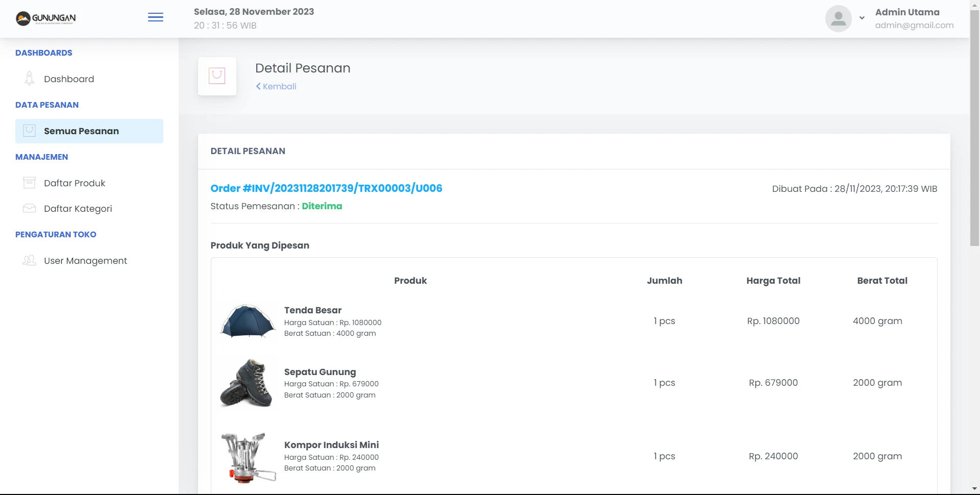Click the Kembali back link

tap(276, 87)
